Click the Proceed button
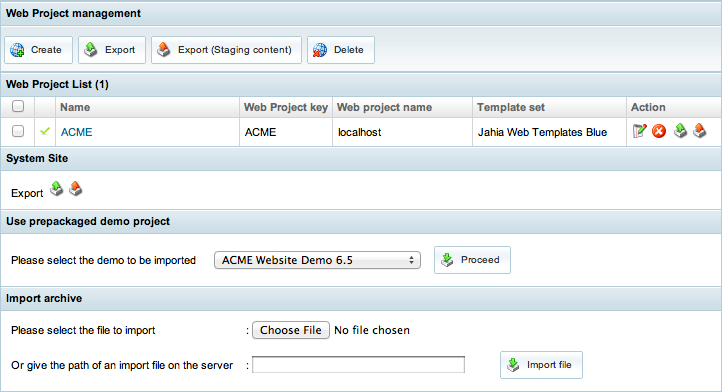The image size is (722, 392). [472, 260]
